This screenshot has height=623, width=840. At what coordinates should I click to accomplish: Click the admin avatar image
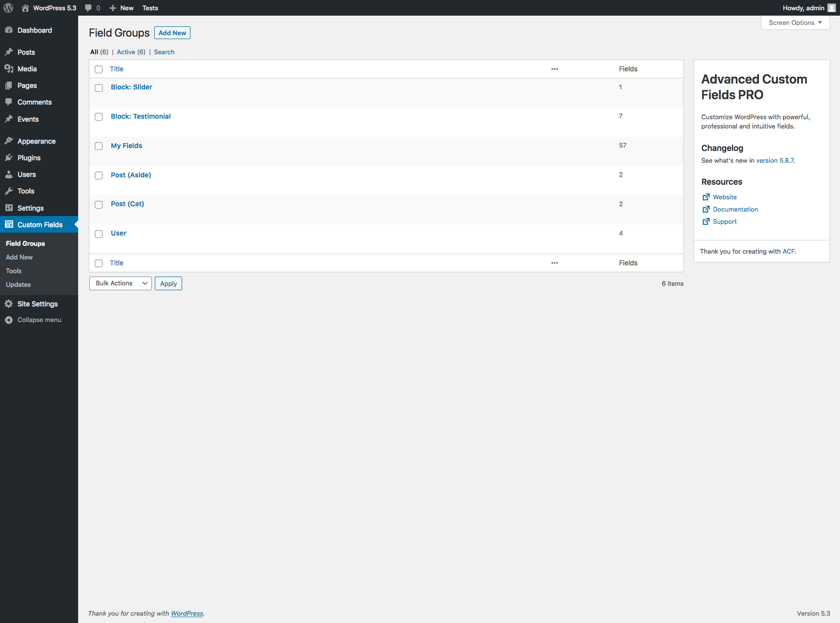[x=832, y=8]
